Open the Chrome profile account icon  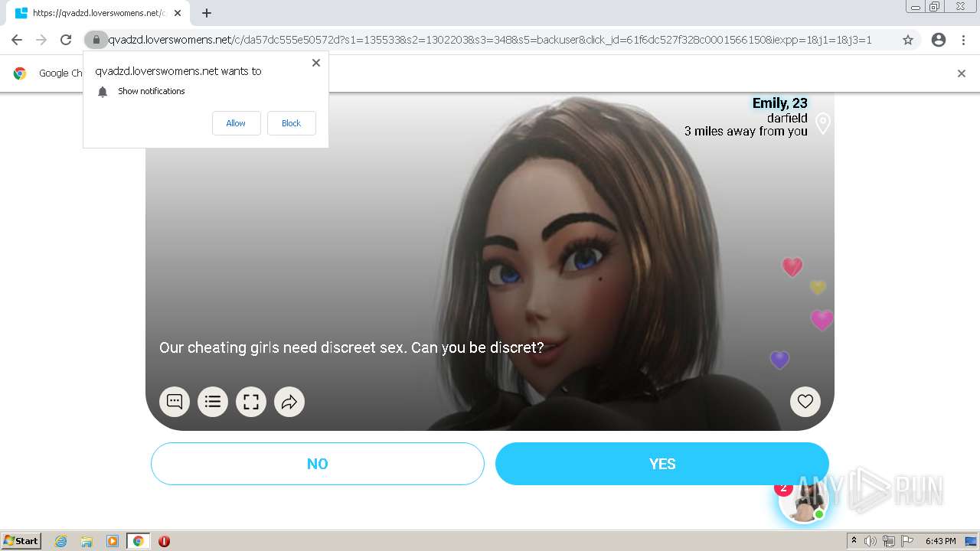tap(939, 40)
